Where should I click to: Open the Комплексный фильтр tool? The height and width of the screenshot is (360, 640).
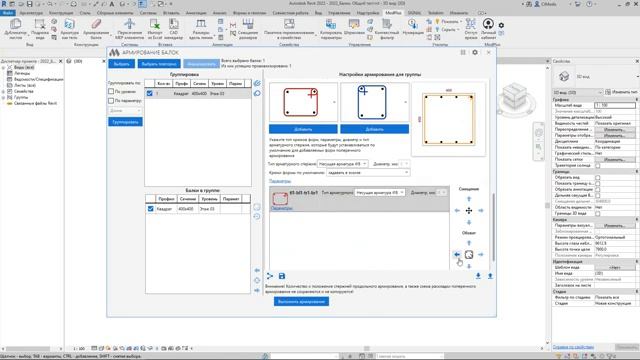click(x=387, y=29)
